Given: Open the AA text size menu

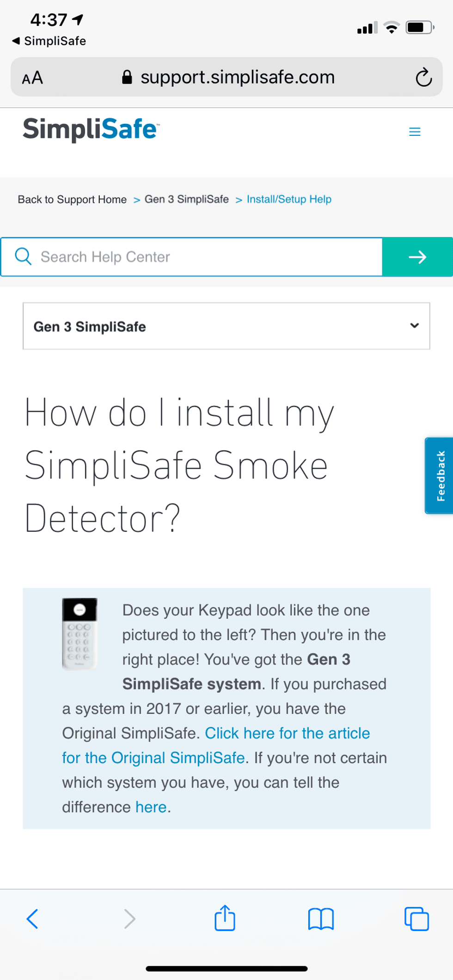Looking at the screenshot, I should [x=31, y=77].
